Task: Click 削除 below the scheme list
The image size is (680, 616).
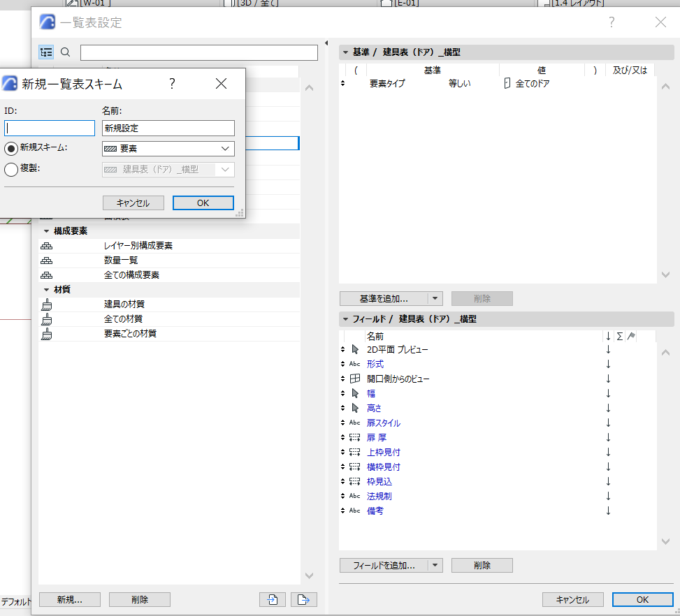Action: coord(140,599)
